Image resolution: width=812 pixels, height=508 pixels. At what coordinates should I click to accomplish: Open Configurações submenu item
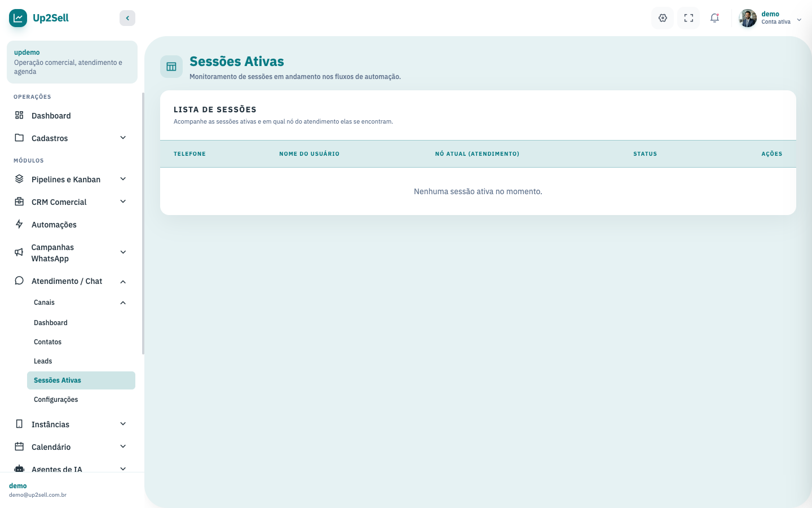pos(81,400)
